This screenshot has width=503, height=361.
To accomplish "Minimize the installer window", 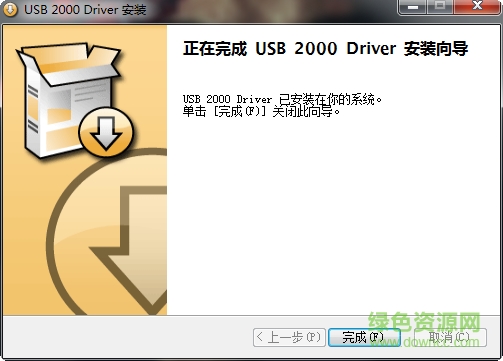I will (x=413, y=6).
